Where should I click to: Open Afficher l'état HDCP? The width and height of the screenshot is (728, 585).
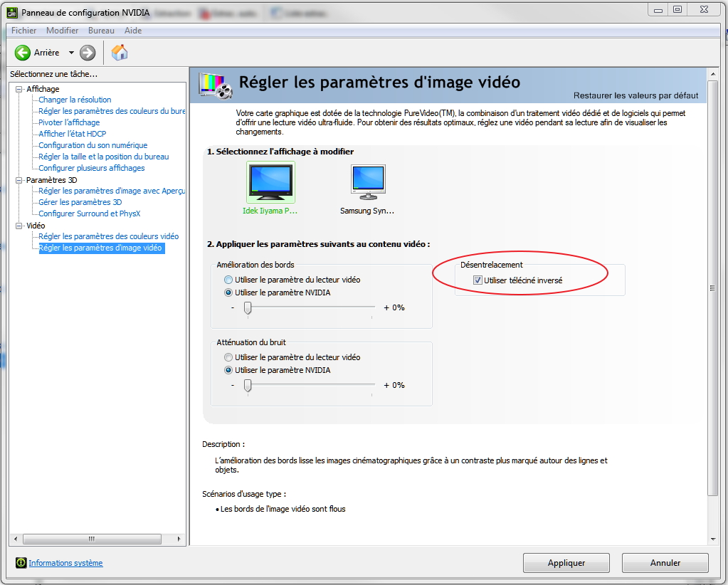click(73, 134)
